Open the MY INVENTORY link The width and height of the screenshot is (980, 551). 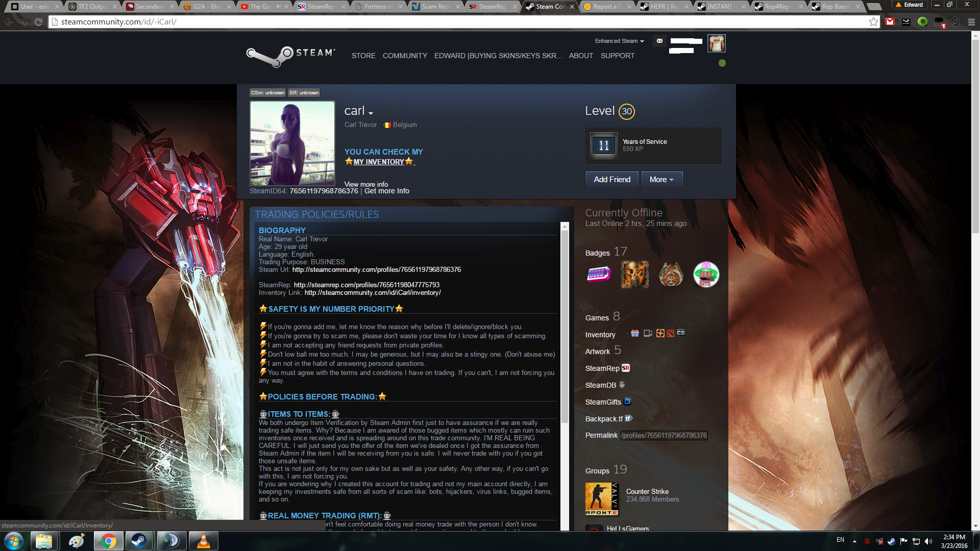[x=379, y=162]
